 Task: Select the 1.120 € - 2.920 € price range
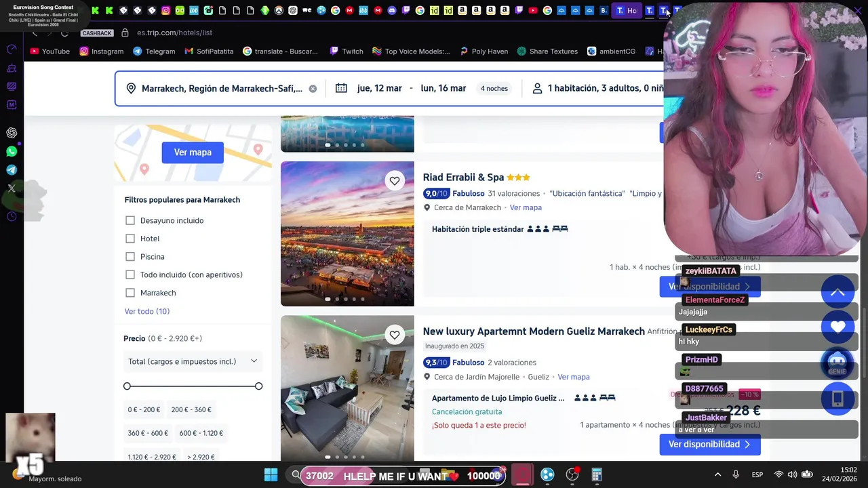(151, 457)
